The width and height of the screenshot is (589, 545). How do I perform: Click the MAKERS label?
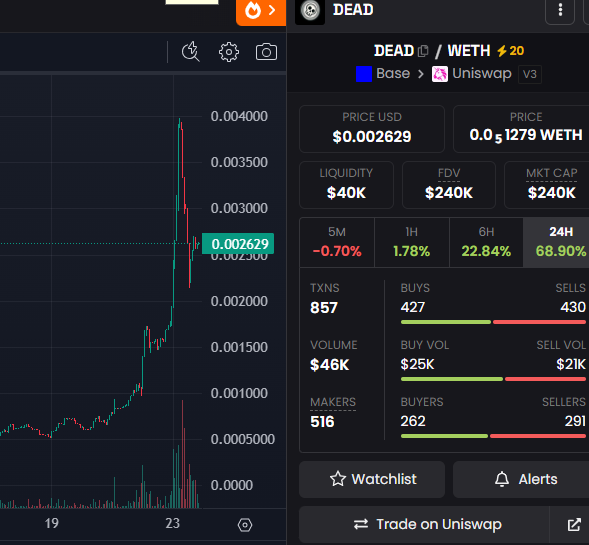[333, 402]
